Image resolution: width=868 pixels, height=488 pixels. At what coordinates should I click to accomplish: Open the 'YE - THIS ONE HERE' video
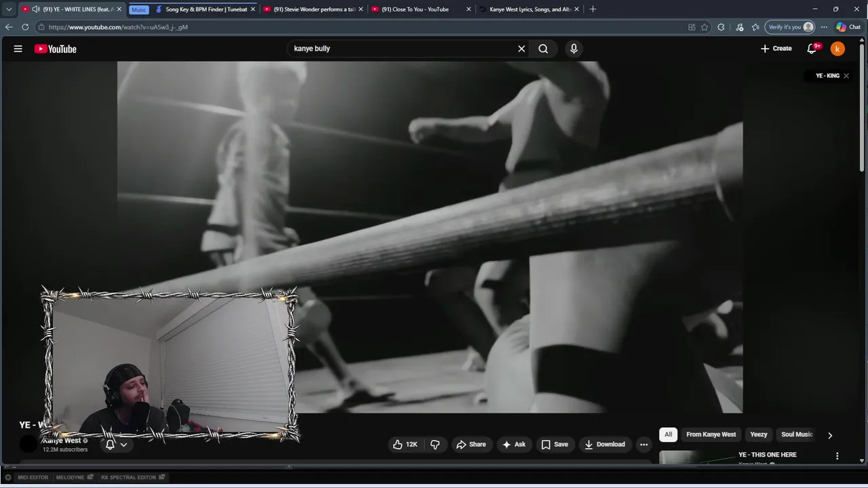[768, 455]
